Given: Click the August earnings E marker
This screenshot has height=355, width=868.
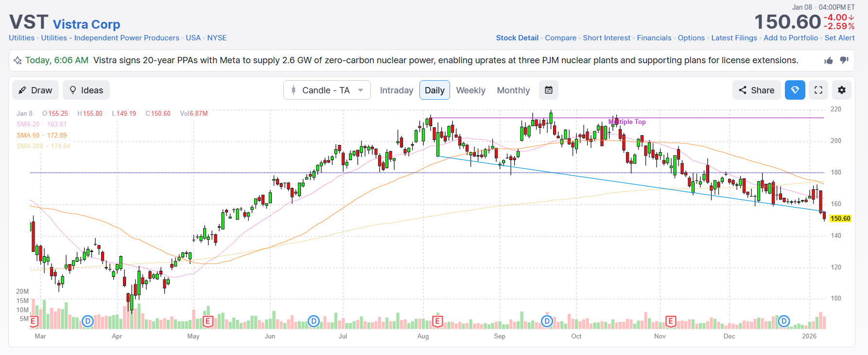Looking at the screenshot, I should (437, 321).
